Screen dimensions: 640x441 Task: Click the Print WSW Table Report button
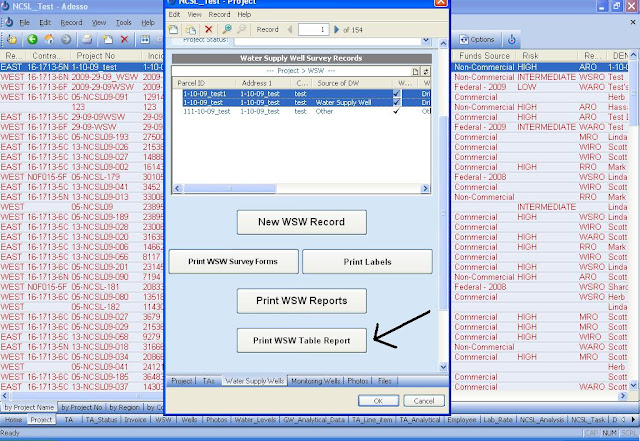[302, 341]
